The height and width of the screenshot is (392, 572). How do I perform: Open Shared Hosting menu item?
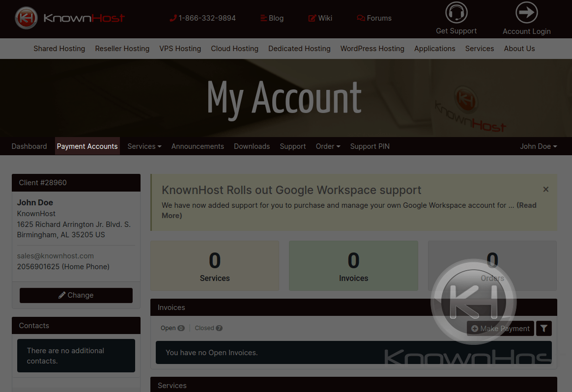coord(59,49)
